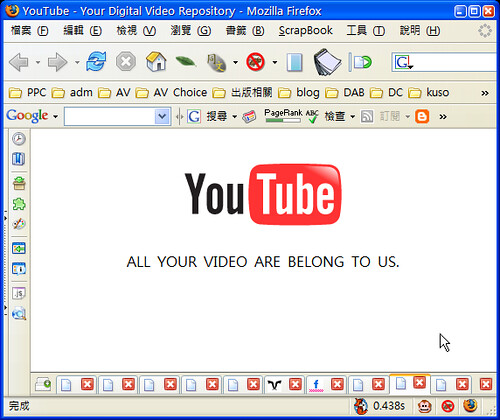Open the Extensions puzzle piece icon
This screenshot has height=420, width=500.
19,204
